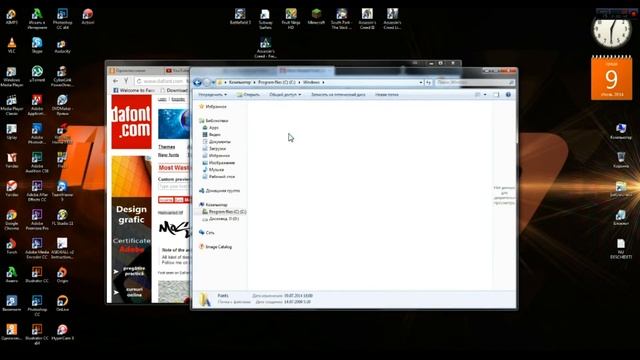Select the Adobe Premiere Pro shortcut

(x=37, y=220)
